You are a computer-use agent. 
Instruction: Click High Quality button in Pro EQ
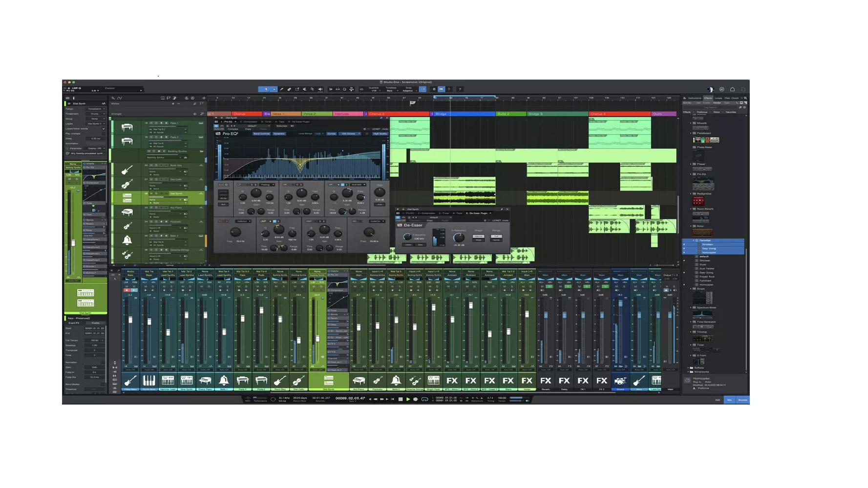380,134
